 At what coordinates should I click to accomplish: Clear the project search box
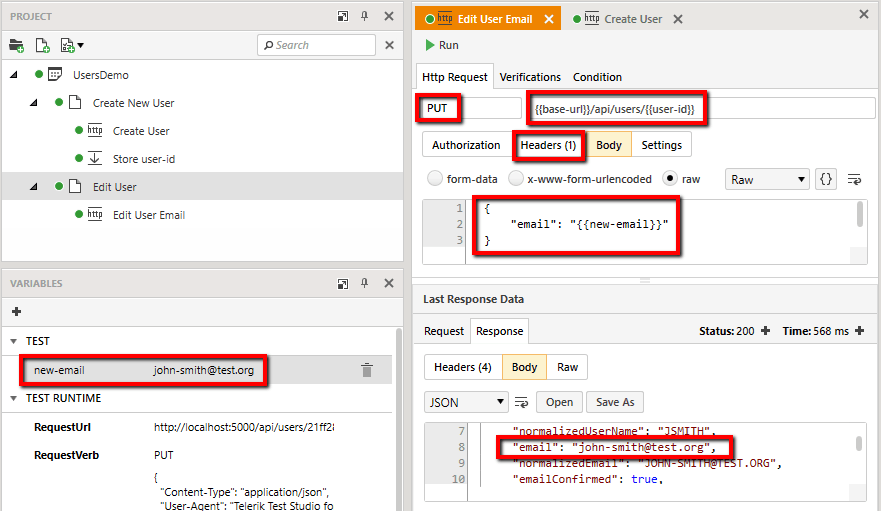pos(389,45)
